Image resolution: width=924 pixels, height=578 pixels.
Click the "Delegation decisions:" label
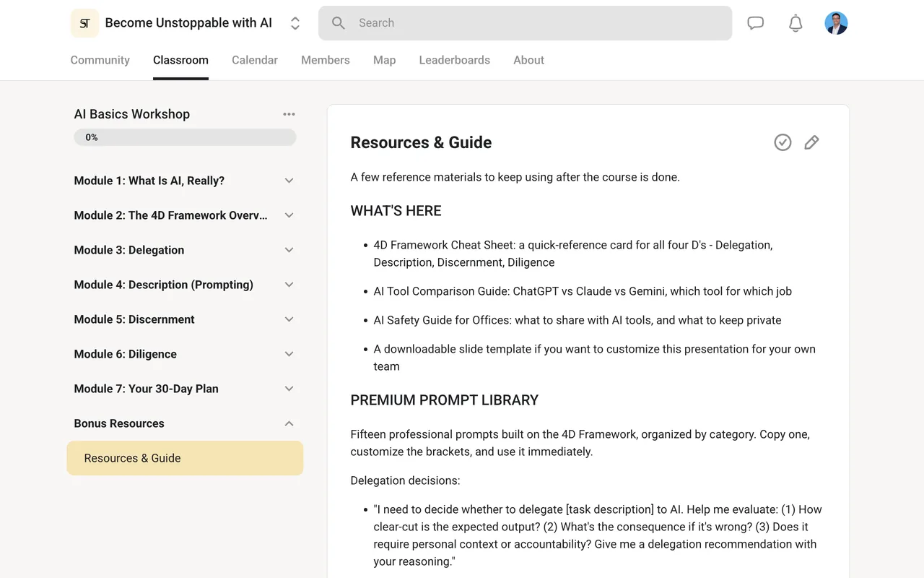tap(405, 480)
